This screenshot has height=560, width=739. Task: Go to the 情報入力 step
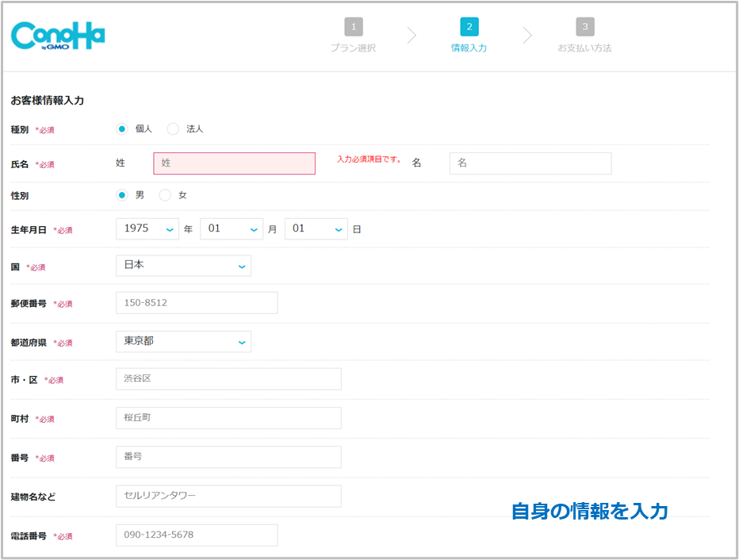pyautogui.click(x=469, y=48)
